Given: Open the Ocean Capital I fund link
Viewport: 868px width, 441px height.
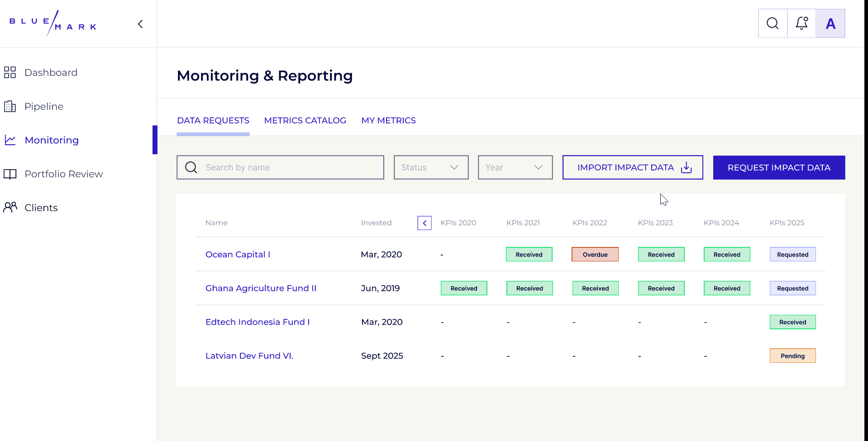Looking at the screenshot, I should click(x=238, y=255).
